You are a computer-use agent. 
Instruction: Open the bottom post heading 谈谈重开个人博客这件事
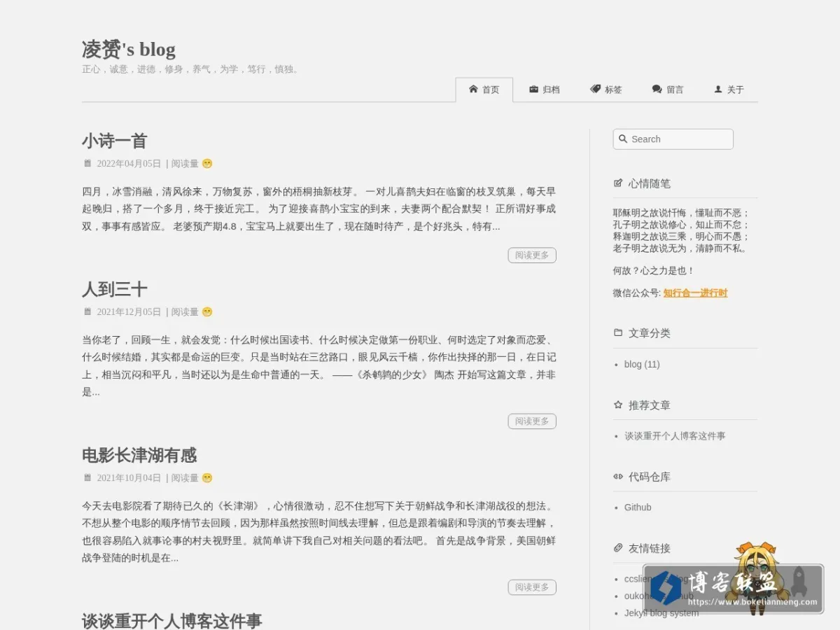[x=171, y=621]
